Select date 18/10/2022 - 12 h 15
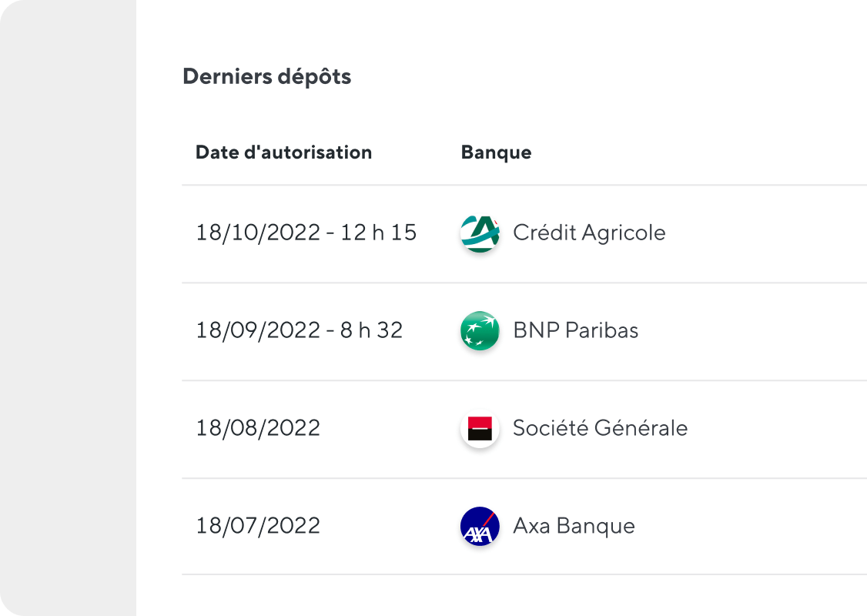 pyautogui.click(x=306, y=233)
